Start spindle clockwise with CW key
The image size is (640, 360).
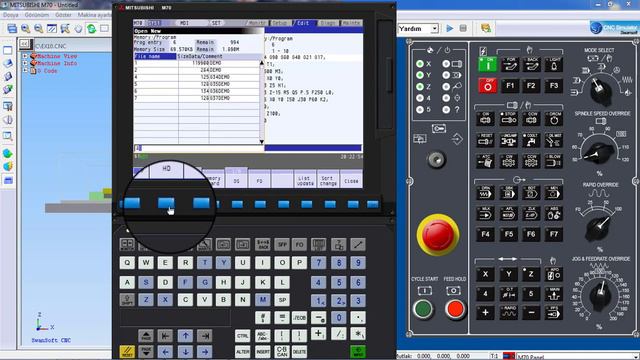point(485,119)
